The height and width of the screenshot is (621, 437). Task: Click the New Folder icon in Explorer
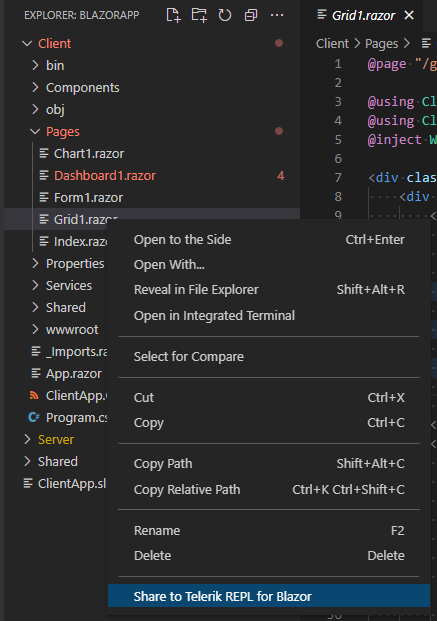point(199,15)
